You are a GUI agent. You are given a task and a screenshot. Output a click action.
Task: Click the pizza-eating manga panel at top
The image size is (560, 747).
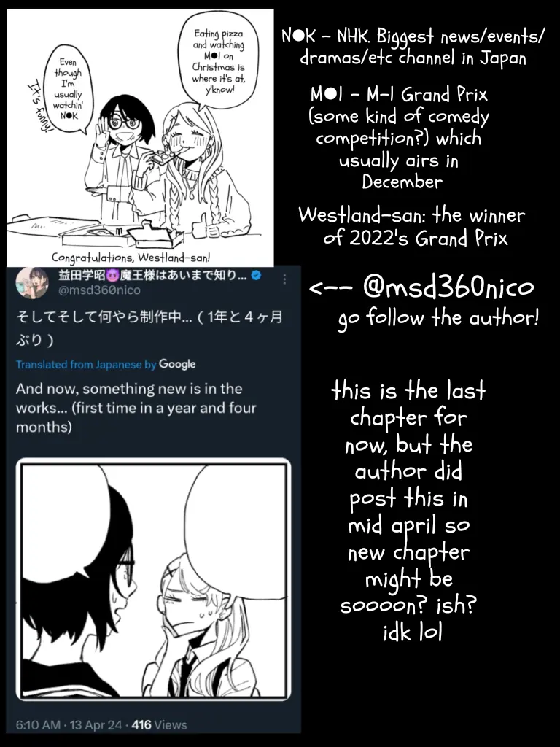click(x=140, y=137)
